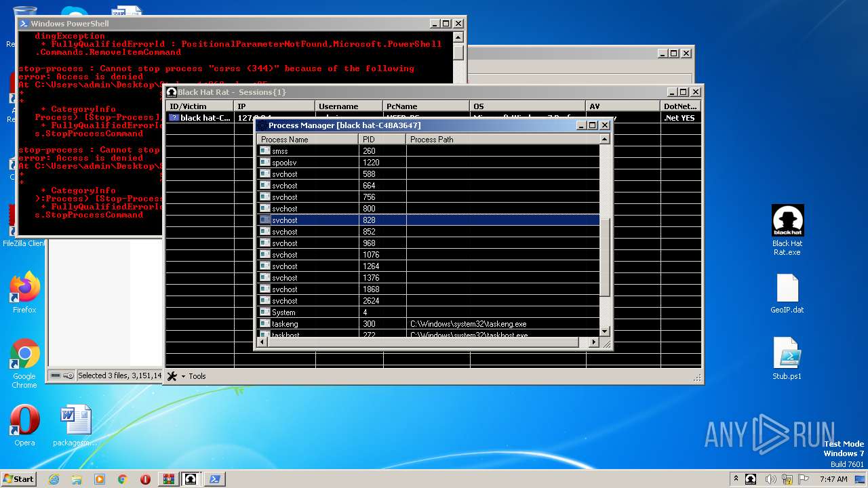Click the Black Hat Rat title bar icon
This screenshot has width=868, height=488.
pyautogui.click(x=172, y=92)
